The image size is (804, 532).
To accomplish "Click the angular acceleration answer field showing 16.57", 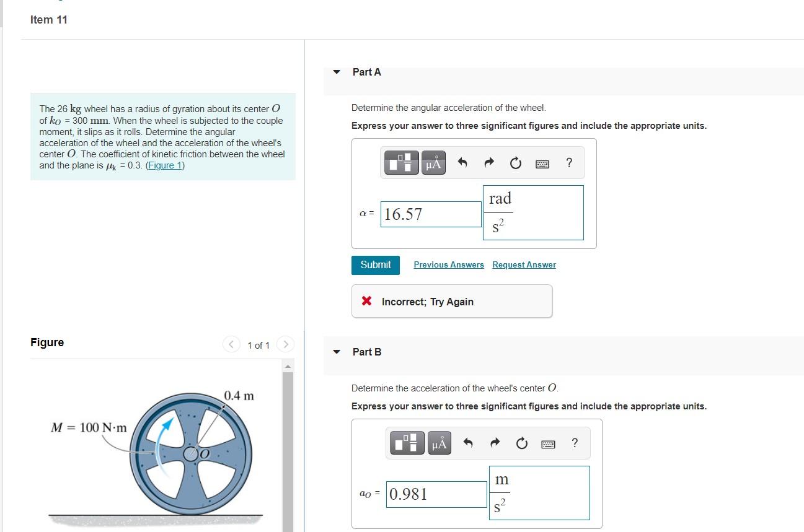I will pos(430,214).
